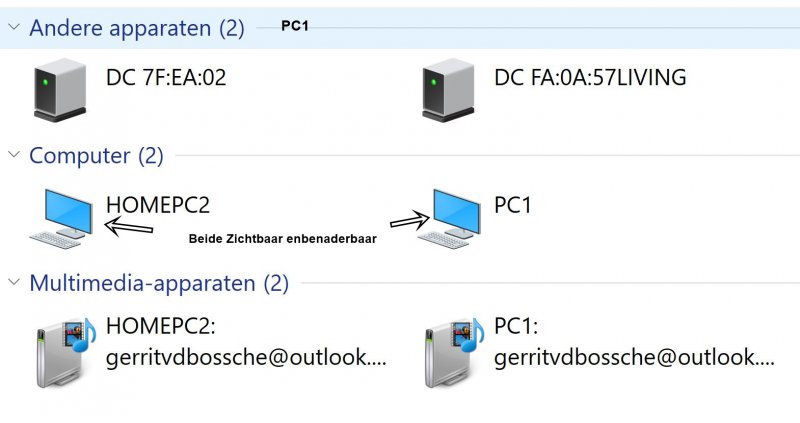
Task: Click the Computer (2) group header
Action: [x=96, y=155]
